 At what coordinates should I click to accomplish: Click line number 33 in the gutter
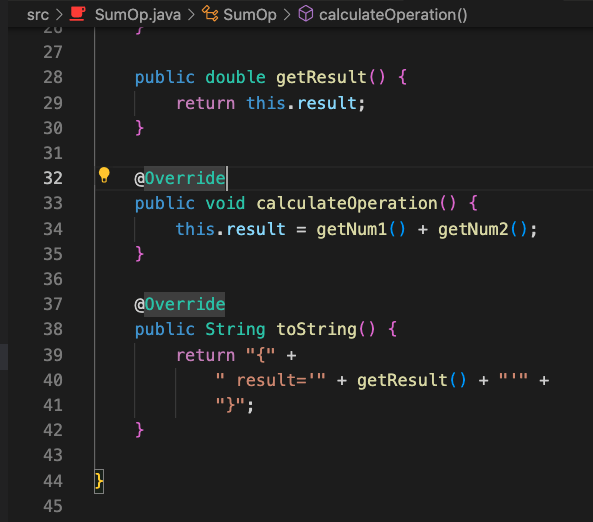click(53, 203)
